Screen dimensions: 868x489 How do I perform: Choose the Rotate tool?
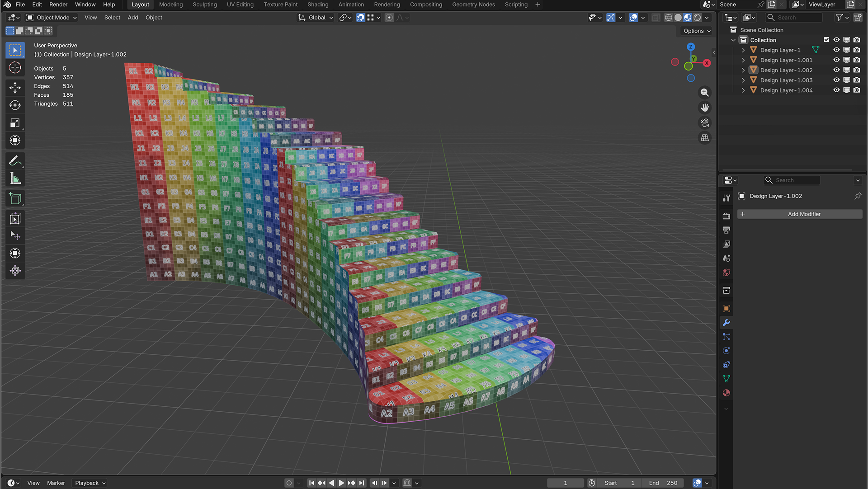15,105
